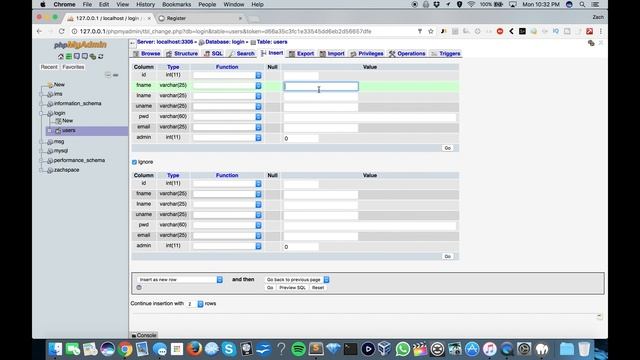Screen dimensions: 640x360
Task: Open Chrome from the dock
Action: click(x=125, y=349)
